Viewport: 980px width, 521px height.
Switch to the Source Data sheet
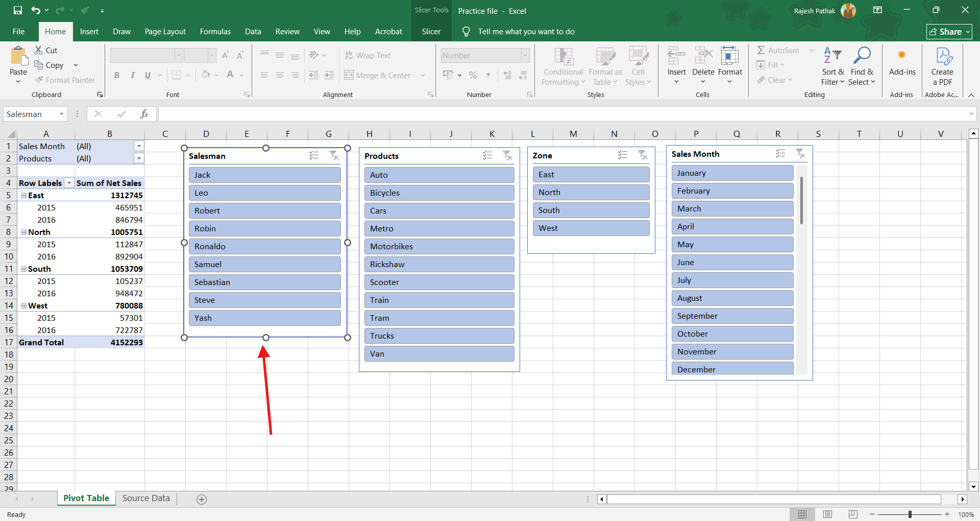click(146, 498)
